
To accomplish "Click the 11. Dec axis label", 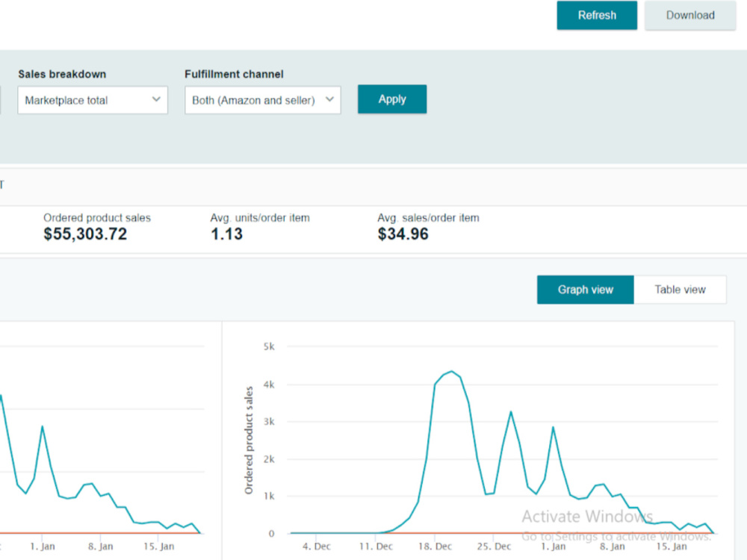I will 376,547.
